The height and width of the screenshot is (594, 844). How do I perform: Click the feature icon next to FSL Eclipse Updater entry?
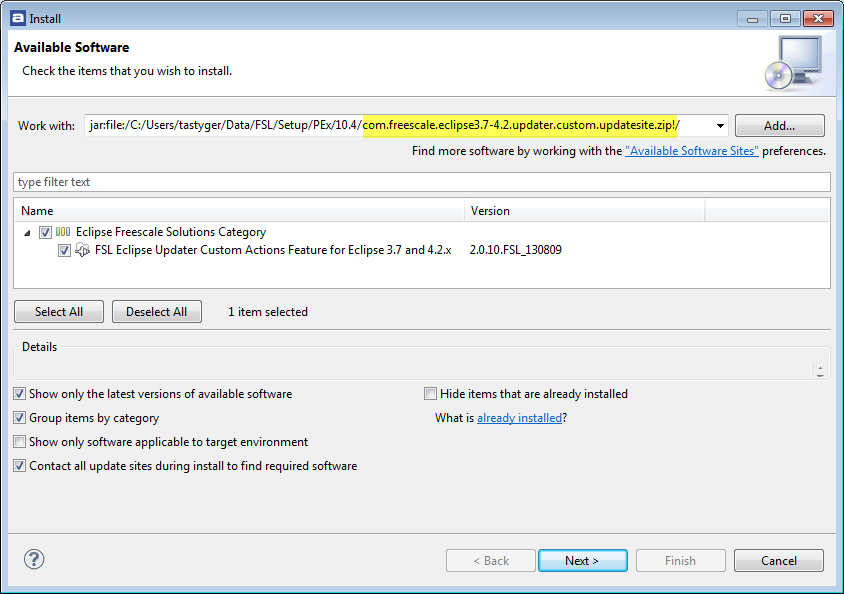tap(84, 250)
